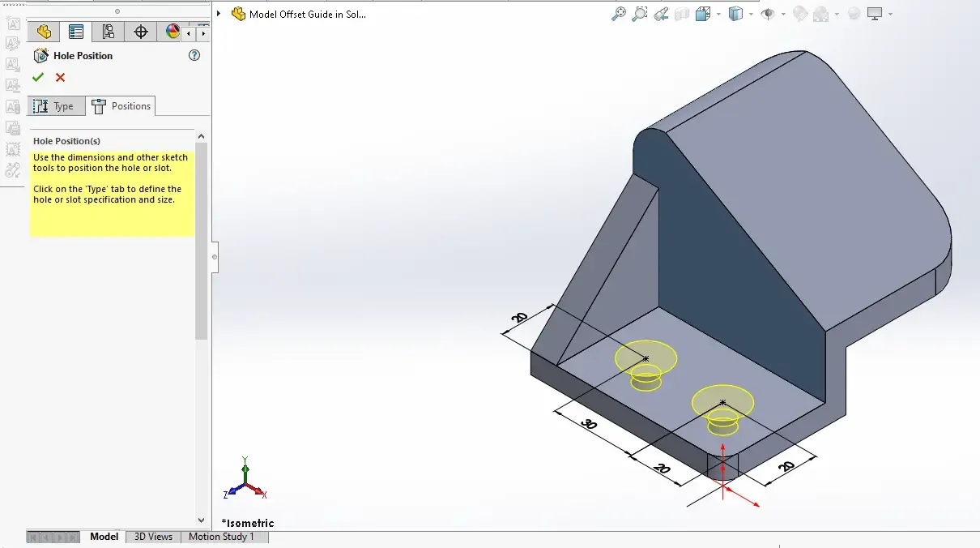Select the Zoom to Area tool

pyautogui.click(x=640, y=14)
